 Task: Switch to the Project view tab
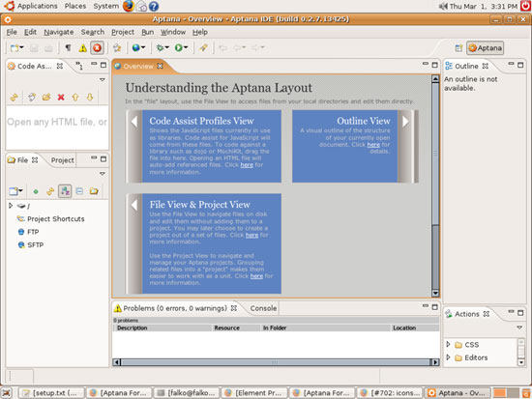click(x=63, y=160)
